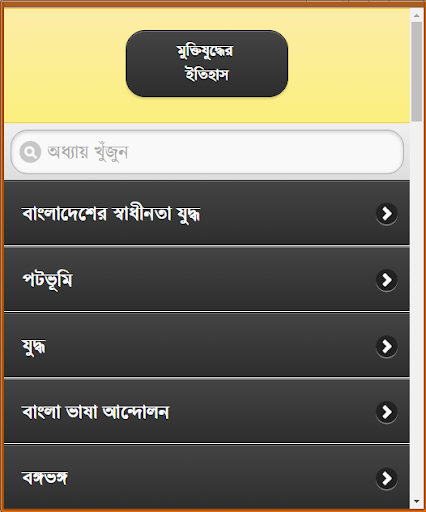This screenshot has width=426, height=512.
Task: Click the vertical scrollbar thumb
Action: [417, 72]
